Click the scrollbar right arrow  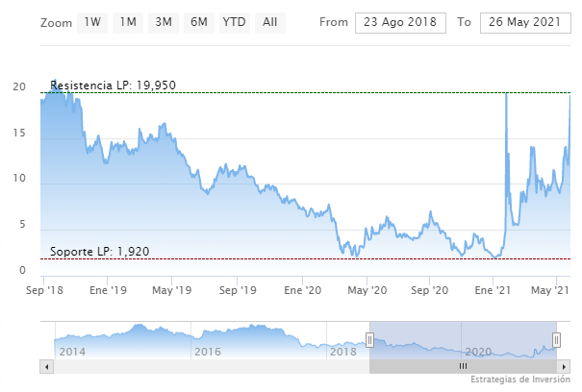click(565, 366)
